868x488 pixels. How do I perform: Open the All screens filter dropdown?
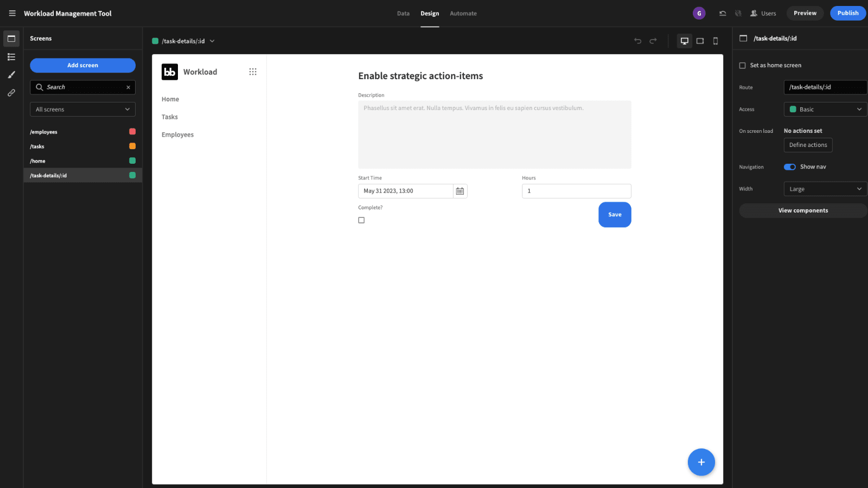pyautogui.click(x=82, y=110)
